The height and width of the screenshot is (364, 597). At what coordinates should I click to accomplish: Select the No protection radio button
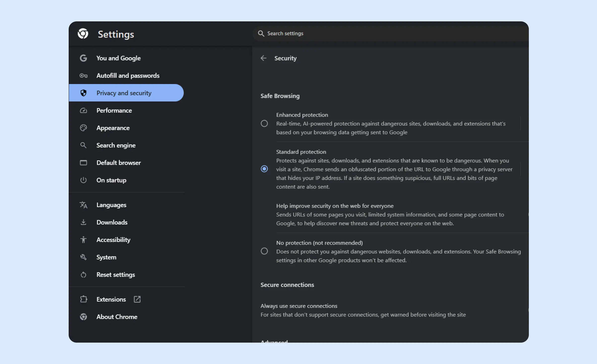(x=264, y=251)
